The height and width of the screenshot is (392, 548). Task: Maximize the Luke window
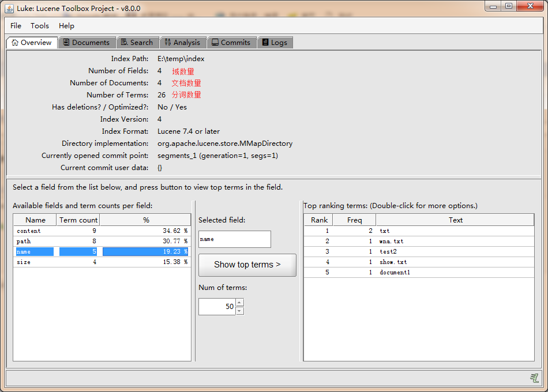click(509, 6)
